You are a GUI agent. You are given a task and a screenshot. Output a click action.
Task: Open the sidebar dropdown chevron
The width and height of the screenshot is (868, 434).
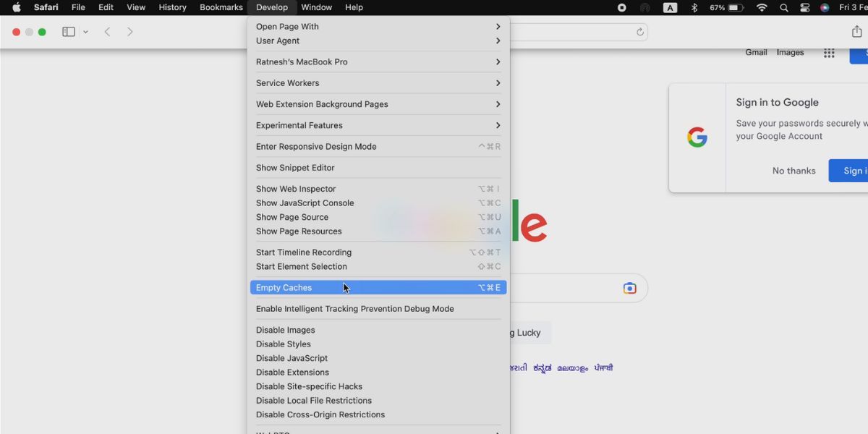click(x=85, y=32)
